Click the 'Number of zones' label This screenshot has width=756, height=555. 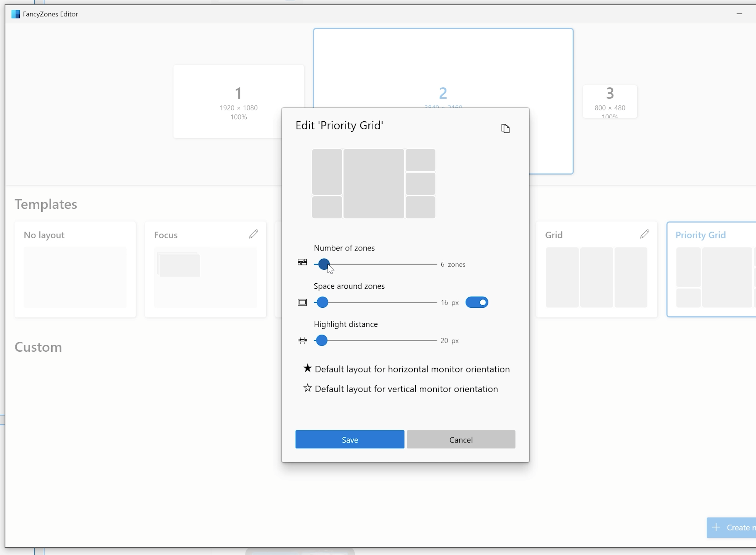point(344,248)
